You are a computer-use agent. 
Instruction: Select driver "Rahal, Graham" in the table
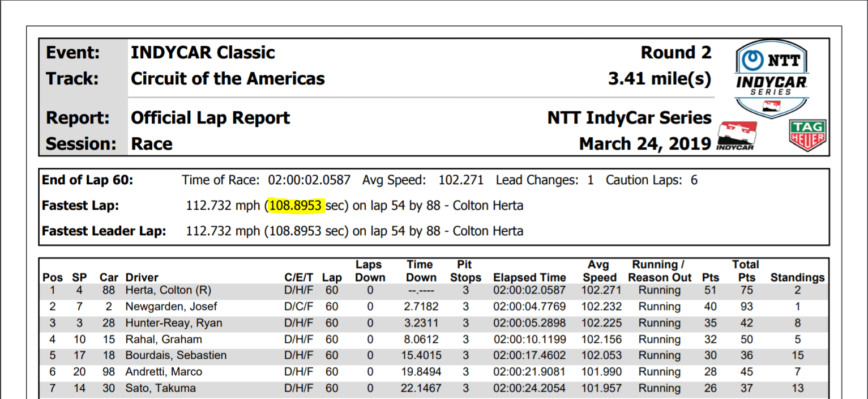click(x=164, y=339)
